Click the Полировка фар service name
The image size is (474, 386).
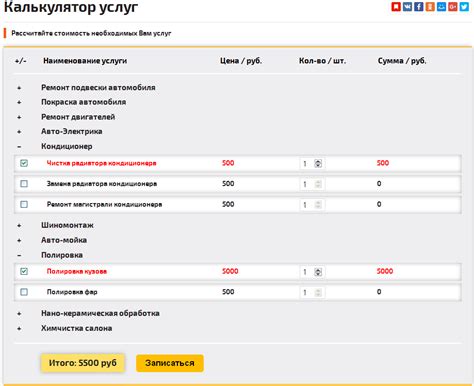pos(72,292)
